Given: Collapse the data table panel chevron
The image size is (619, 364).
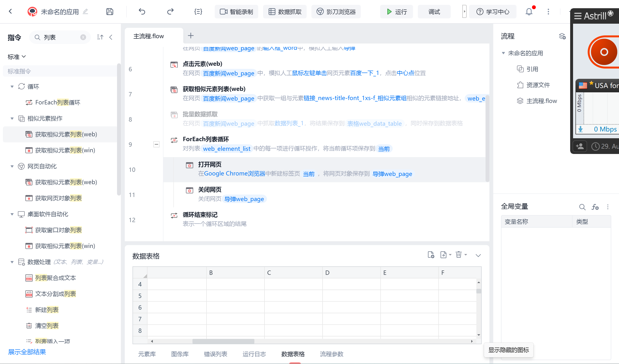Looking at the screenshot, I should pyautogui.click(x=478, y=255).
